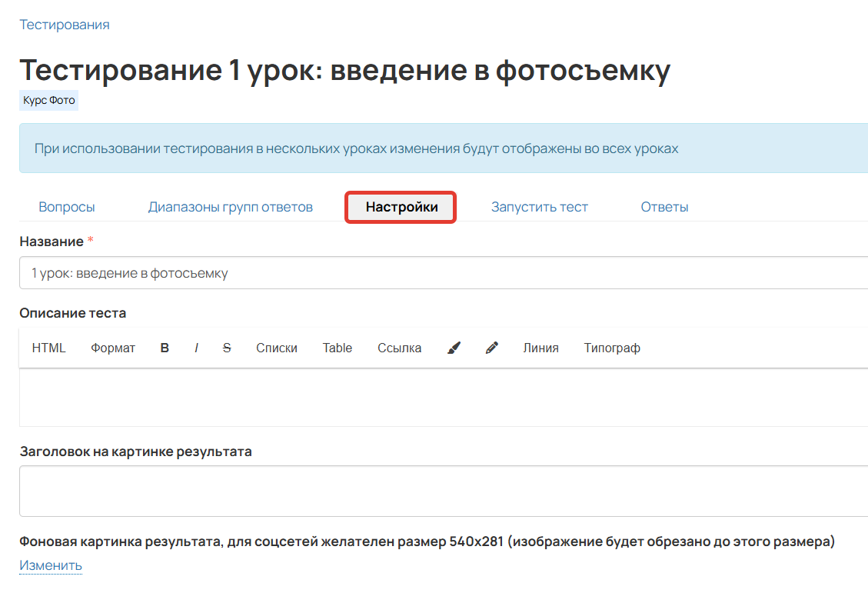Viewport: 868px width, 593px height.
Task: Toggle bold formatting in the description editor
Action: click(x=164, y=348)
